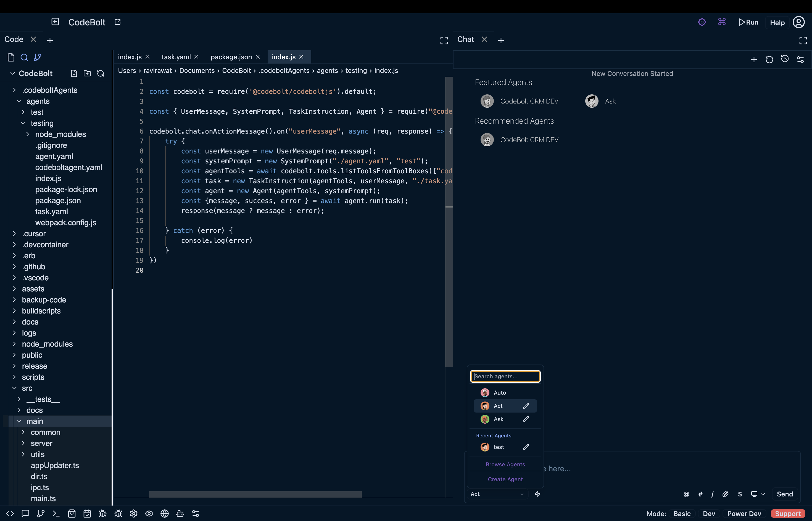Viewport: 812px width, 521px height.
Task: Attach a file with the paperclip icon
Action: tap(725, 494)
